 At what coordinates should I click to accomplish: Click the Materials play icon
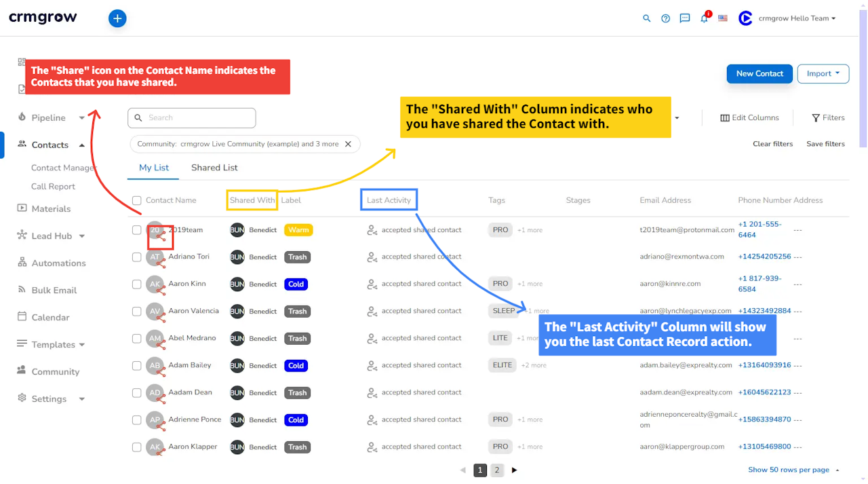coord(22,208)
